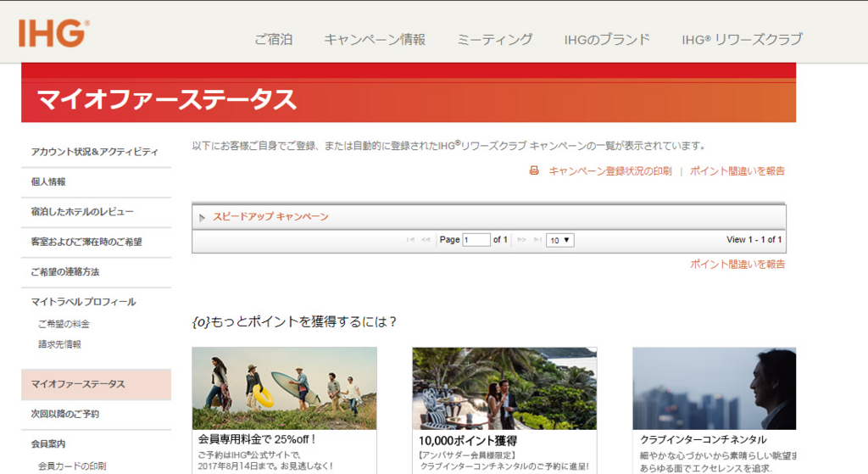The height and width of the screenshot is (474, 868).
Task: Open 宿泊したホテルのレビュー sidebar item
Action: click(82, 211)
